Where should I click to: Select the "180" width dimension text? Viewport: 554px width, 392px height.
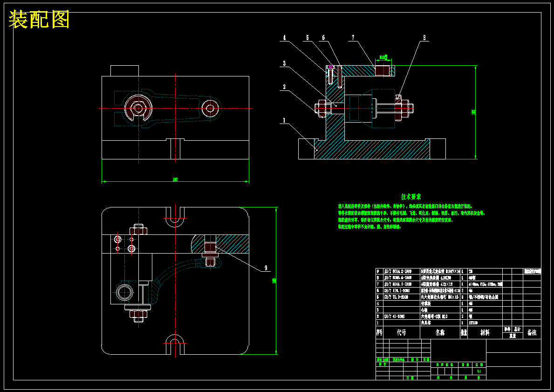pyautogui.click(x=175, y=179)
